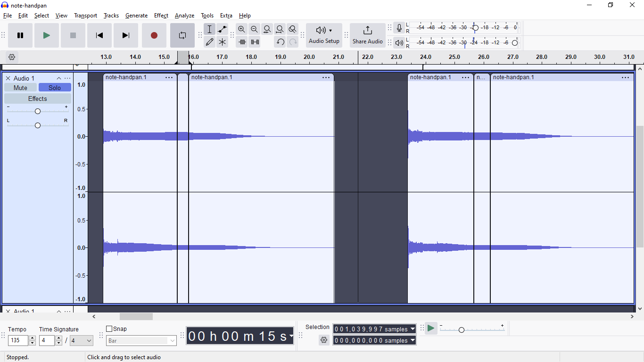Click the horizontal scrollbar thumb
This screenshot has height=362, width=644.
point(136,317)
